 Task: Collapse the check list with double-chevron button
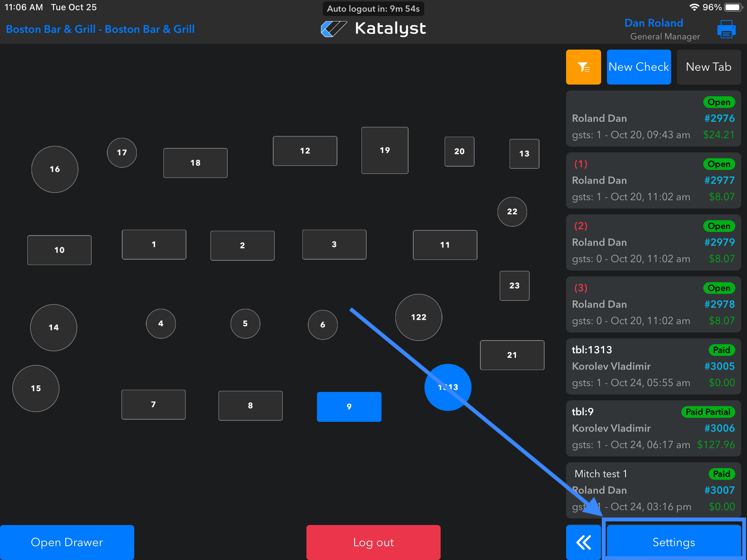point(583,542)
